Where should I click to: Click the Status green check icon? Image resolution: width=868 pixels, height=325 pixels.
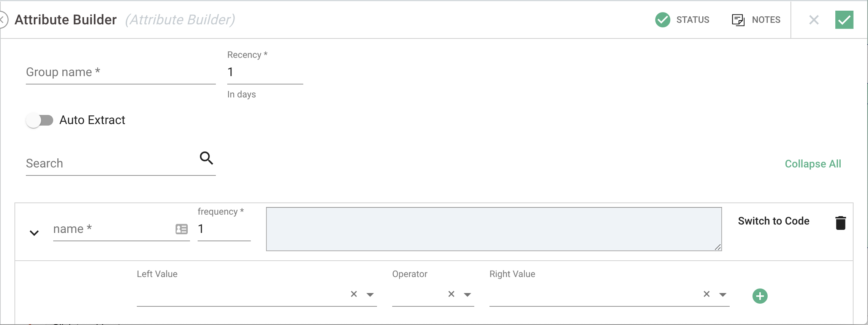[662, 20]
